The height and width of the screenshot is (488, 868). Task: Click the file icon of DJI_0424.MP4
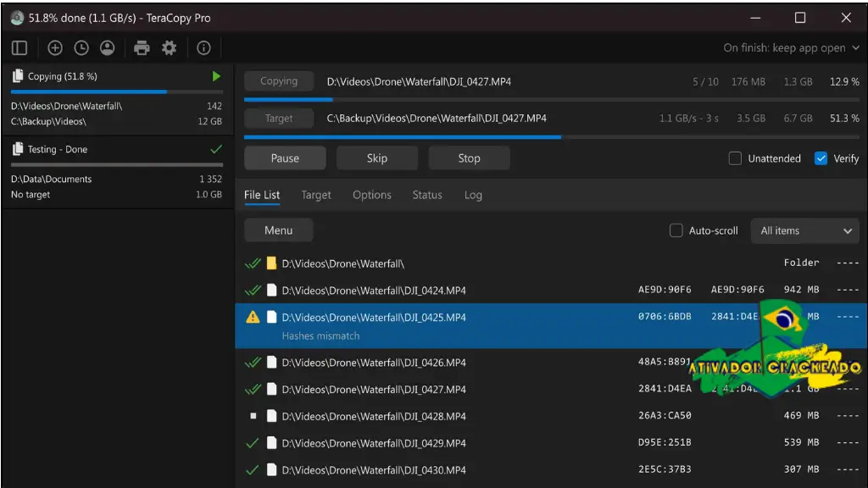271,290
